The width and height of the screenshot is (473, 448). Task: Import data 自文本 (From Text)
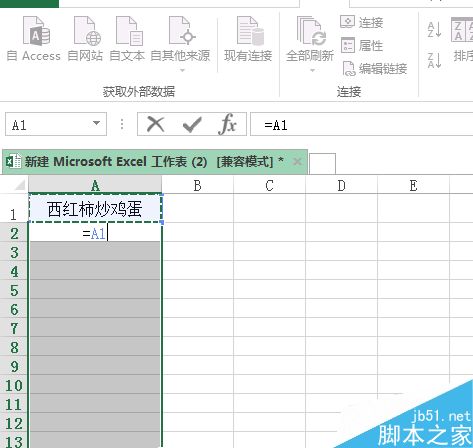(x=127, y=39)
